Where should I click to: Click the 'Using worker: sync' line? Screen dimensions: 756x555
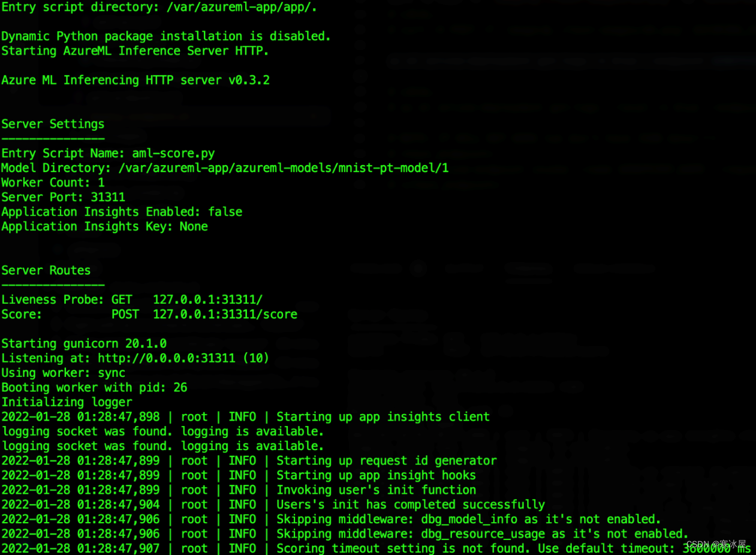[63, 373]
